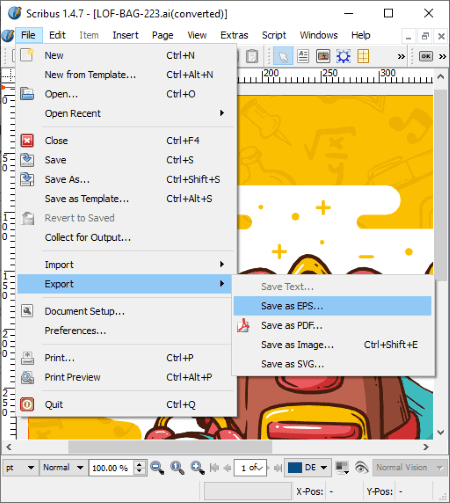
Task: Choose Save as EPS in Export submenu
Action: 332,306
